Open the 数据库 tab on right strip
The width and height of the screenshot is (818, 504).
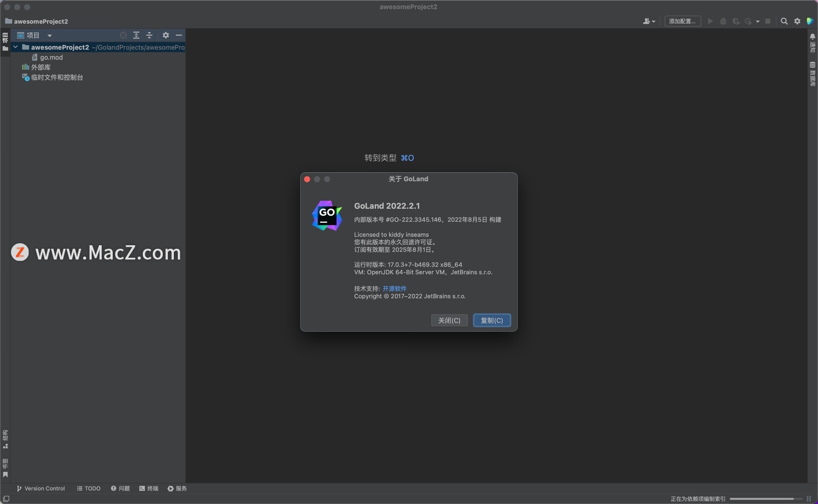click(x=812, y=74)
